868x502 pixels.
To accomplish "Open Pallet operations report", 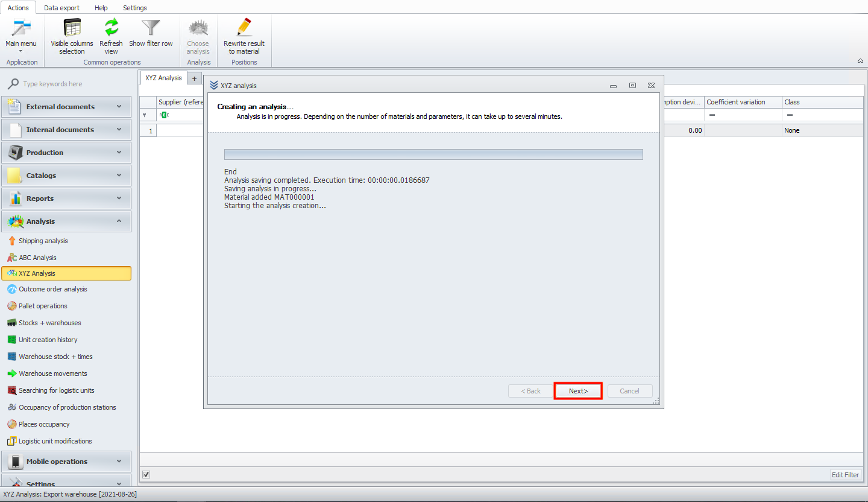I will [43, 306].
